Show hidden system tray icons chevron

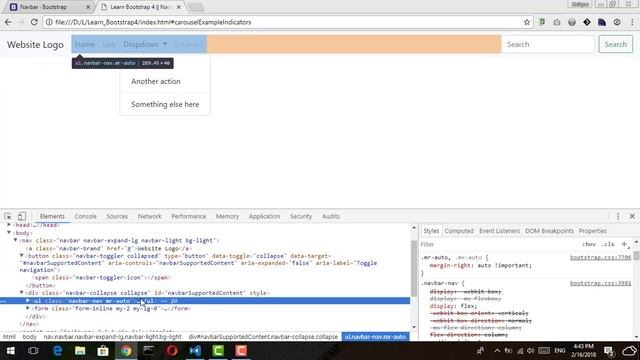click(x=497, y=351)
